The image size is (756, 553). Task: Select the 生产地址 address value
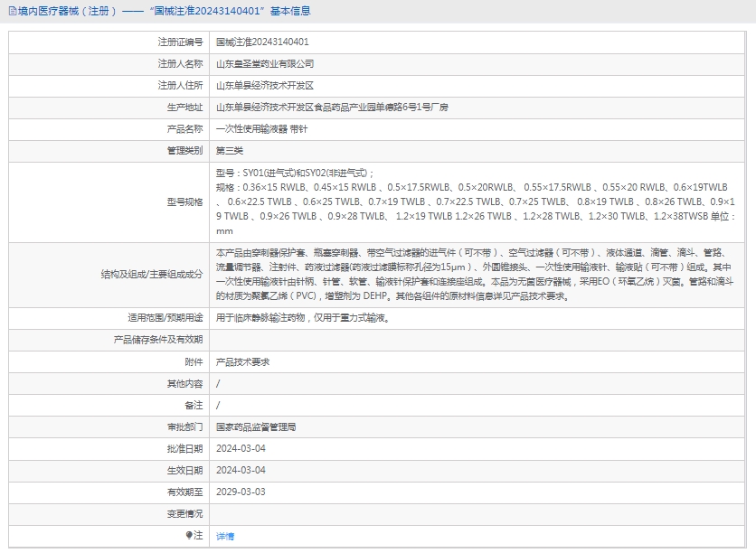click(332, 108)
